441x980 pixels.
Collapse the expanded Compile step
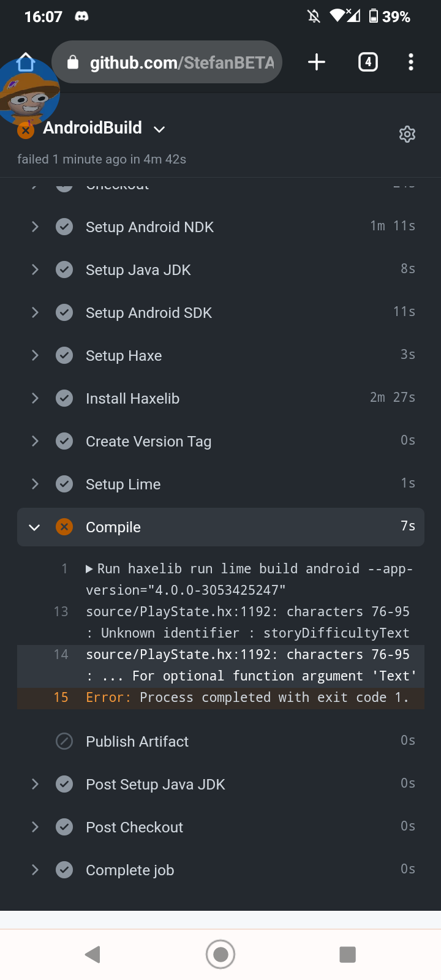pyautogui.click(x=34, y=527)
